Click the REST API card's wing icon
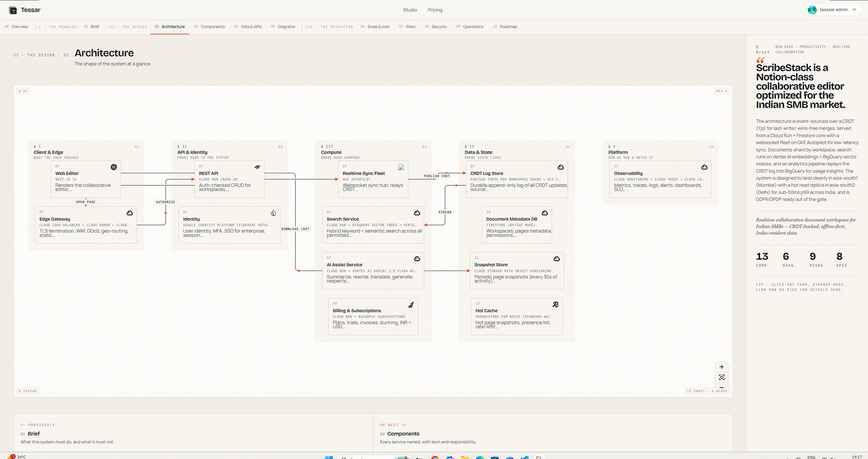The height and width of the screenshot is (459, 868). click(x=257, y=167)
